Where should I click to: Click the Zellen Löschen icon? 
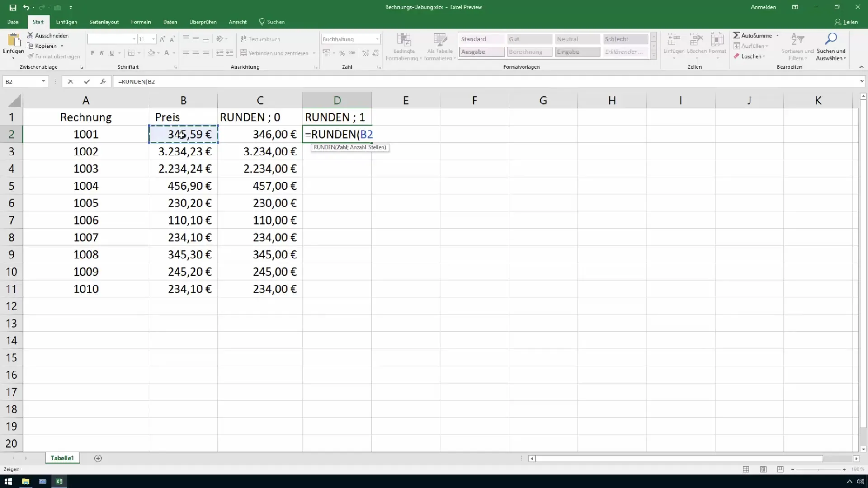point(696,40)
